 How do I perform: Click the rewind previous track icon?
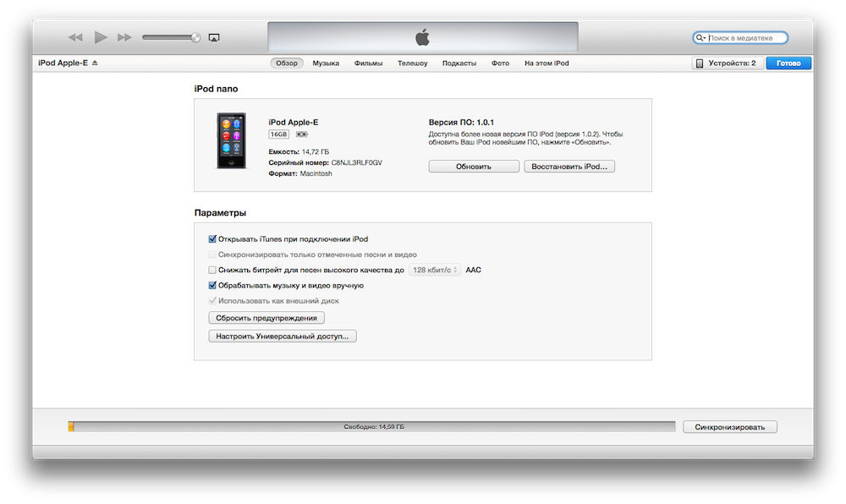[75, 37]
